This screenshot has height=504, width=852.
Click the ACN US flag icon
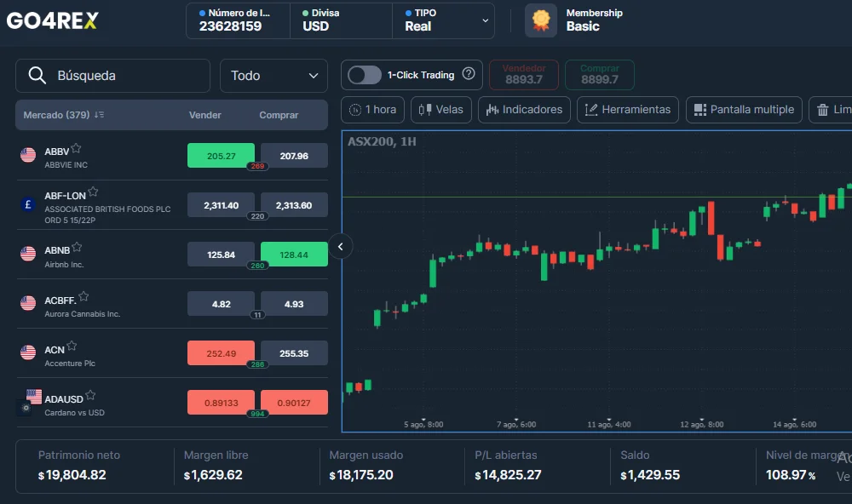point(28,352)
